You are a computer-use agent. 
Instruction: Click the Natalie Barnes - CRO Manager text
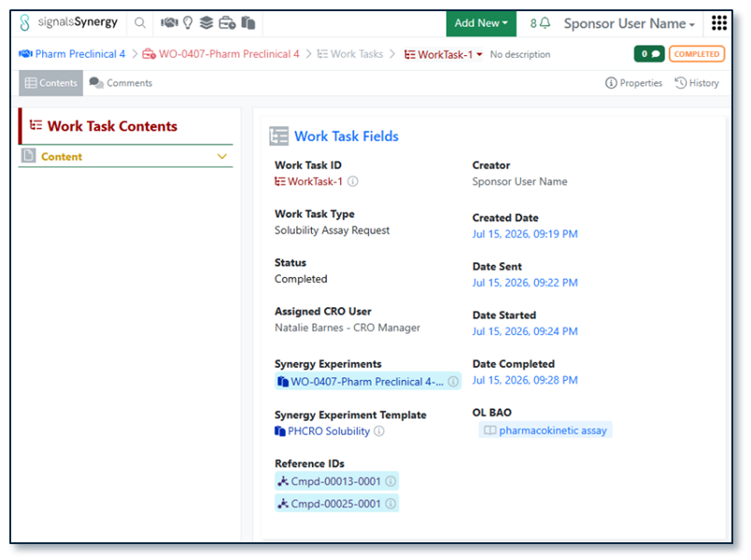(x=347, y=328)
